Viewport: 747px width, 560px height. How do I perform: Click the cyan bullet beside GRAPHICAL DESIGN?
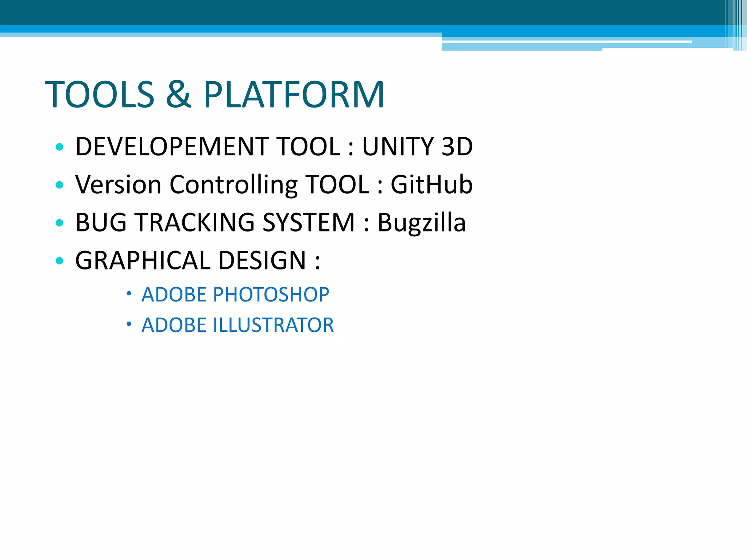[x=59, y=261]
